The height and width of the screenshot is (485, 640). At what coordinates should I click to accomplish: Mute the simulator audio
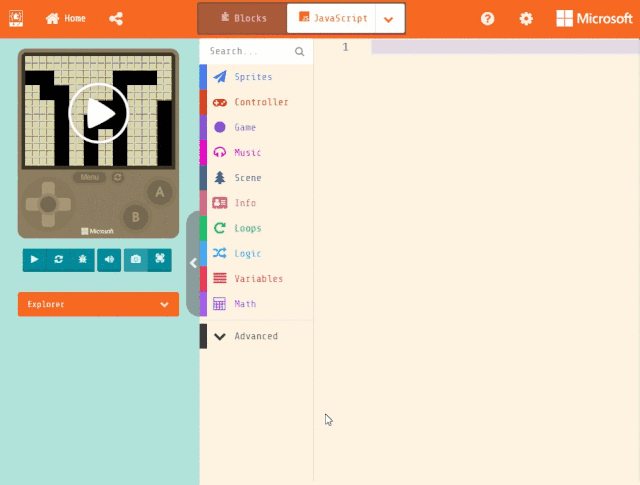click(109, 260)
